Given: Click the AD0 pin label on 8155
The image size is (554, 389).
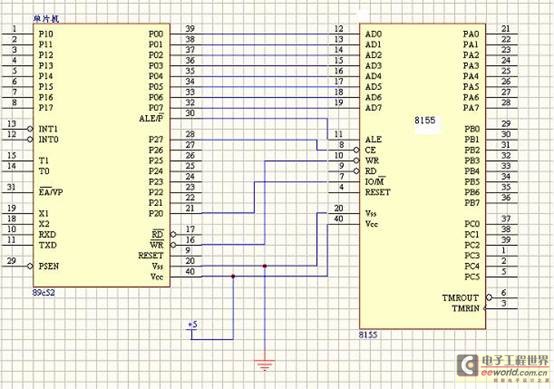Looking at the screenshot, I should 373,34.
